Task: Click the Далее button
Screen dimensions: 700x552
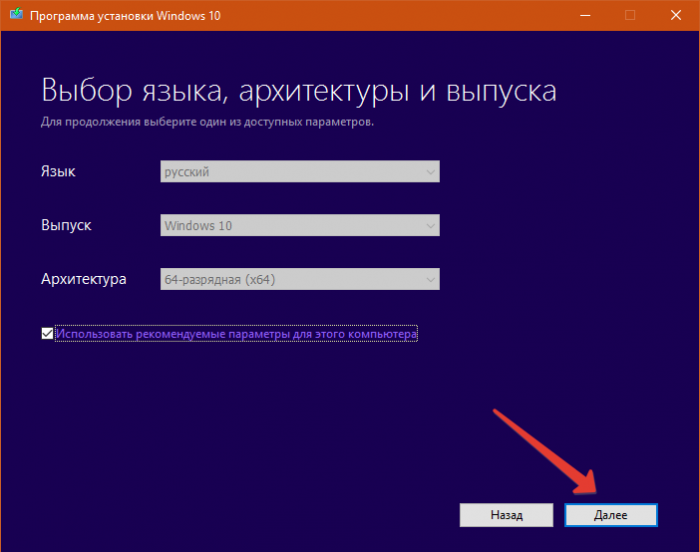Action: tap(611, 515)
